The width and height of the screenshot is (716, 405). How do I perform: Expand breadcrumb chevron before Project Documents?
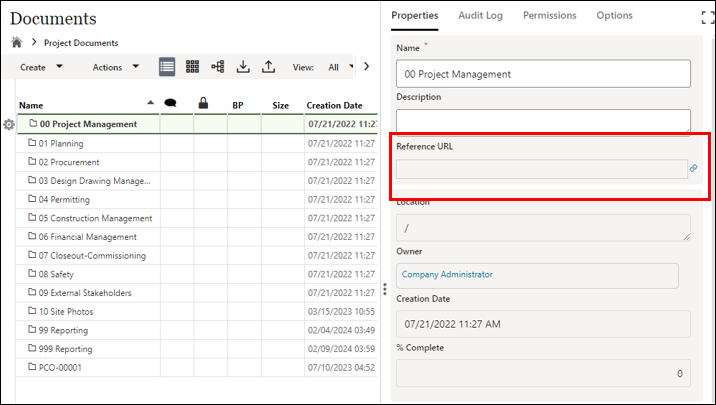point(34,42)
